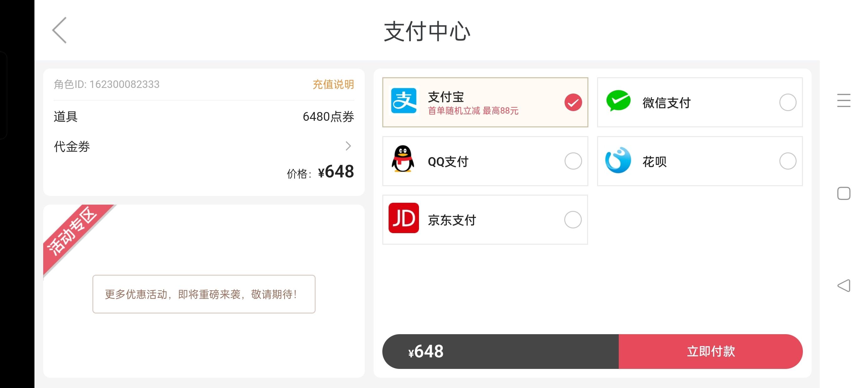Tap the Android home square button

coord(843,193)
